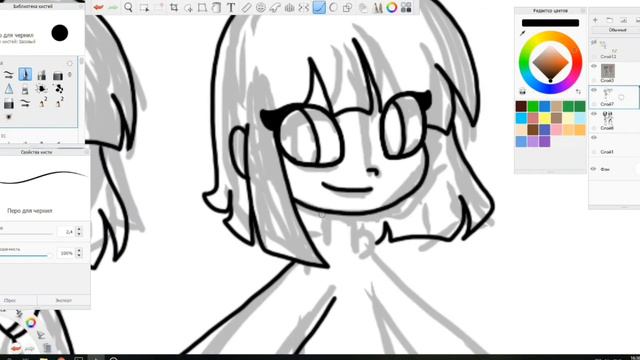The height and width of the screenshot is (360, 640).
Task: Pick the smear brush in library's first row
Action: 9,75
